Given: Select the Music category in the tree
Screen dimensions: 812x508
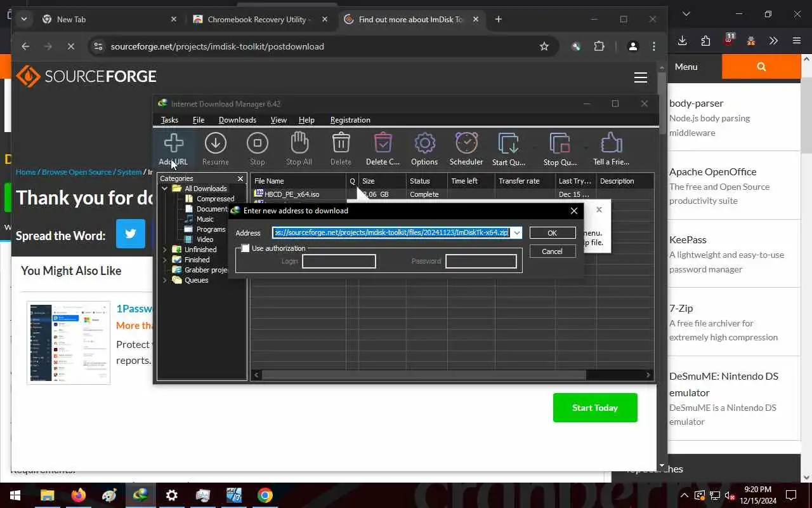Looking at the screenshot, I should point(199,219).
